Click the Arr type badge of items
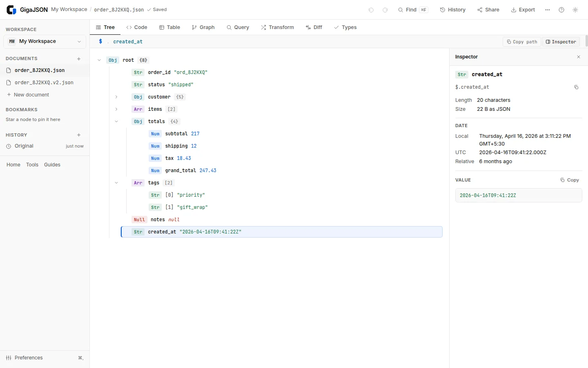 click(x=138, y=109)
